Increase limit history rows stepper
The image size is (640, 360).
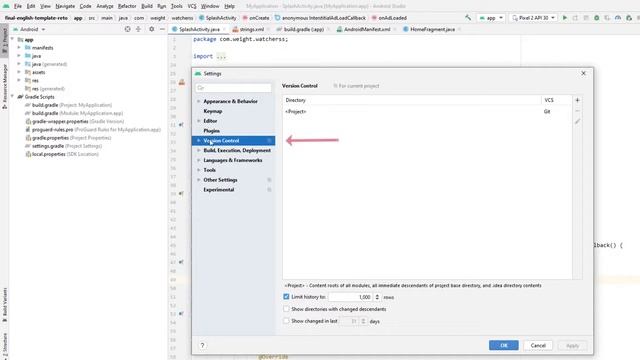click(377, 295)
